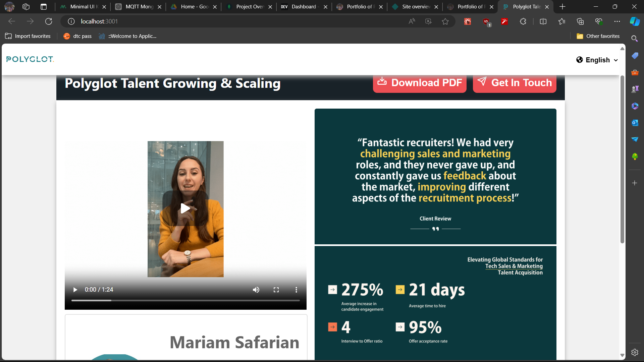Seek on the video progress bar
The image size is (644, 362).
click(185, 300)
